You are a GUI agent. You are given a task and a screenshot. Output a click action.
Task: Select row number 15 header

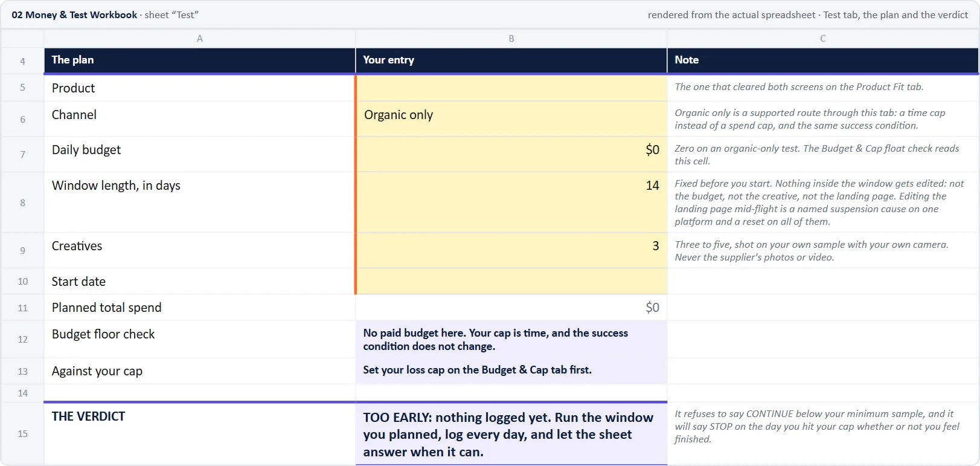pos(22,433)
